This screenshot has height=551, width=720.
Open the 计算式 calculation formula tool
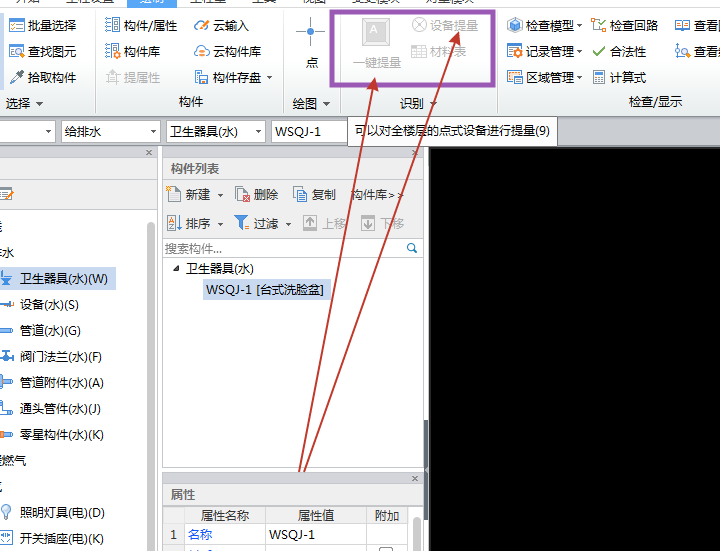point(619,77)
